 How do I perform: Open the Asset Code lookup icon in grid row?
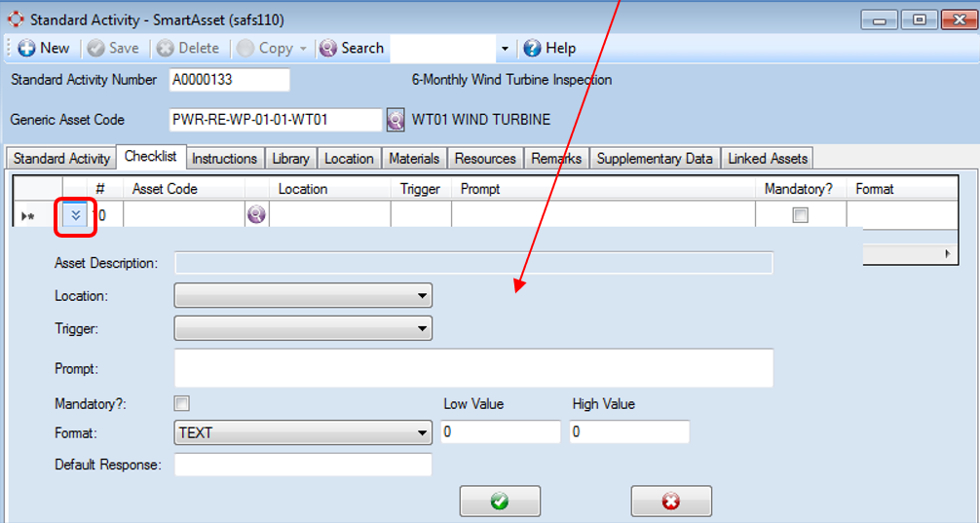[256, 215]
